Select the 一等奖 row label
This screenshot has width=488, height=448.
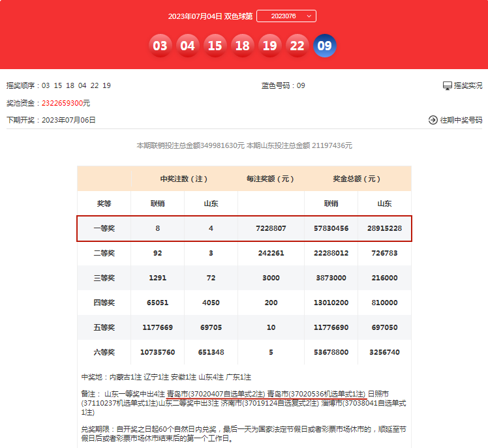[104, 228]
